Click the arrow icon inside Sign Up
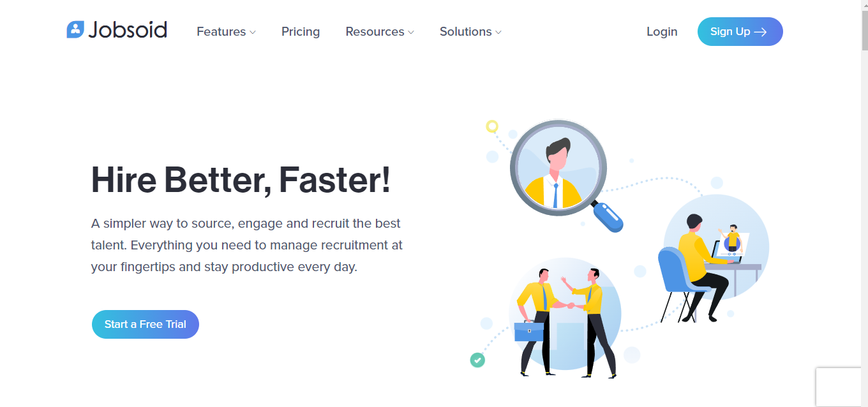The width and height of the screenshot is (868, 407). click(760, 32)
